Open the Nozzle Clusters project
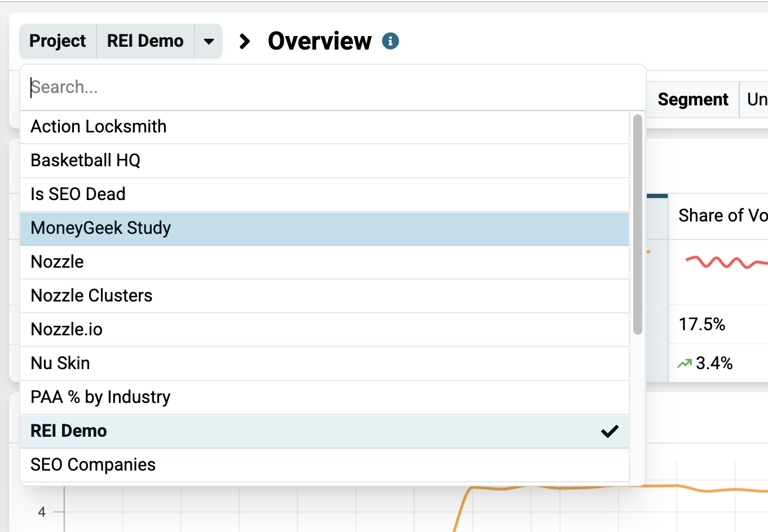The width and height of the screenshot is (768, 532). [x=324, y=296]
